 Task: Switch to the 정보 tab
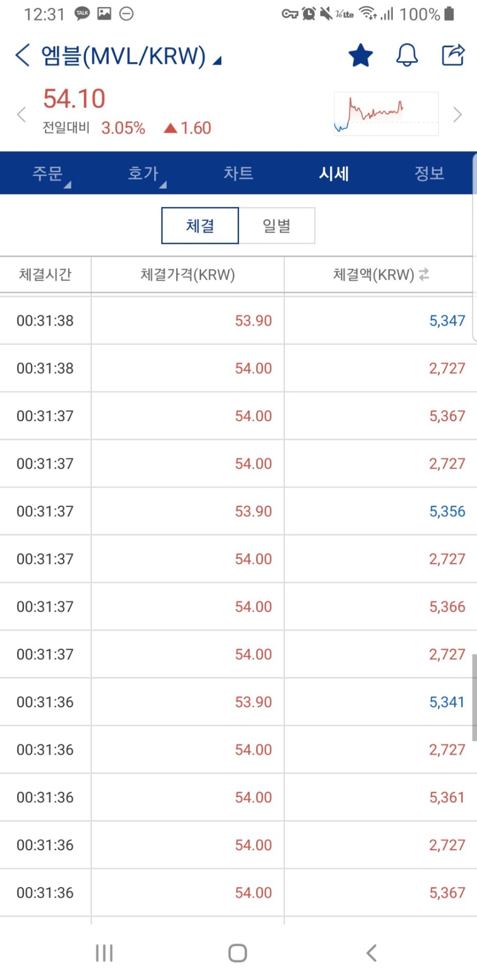coord(429,173)
